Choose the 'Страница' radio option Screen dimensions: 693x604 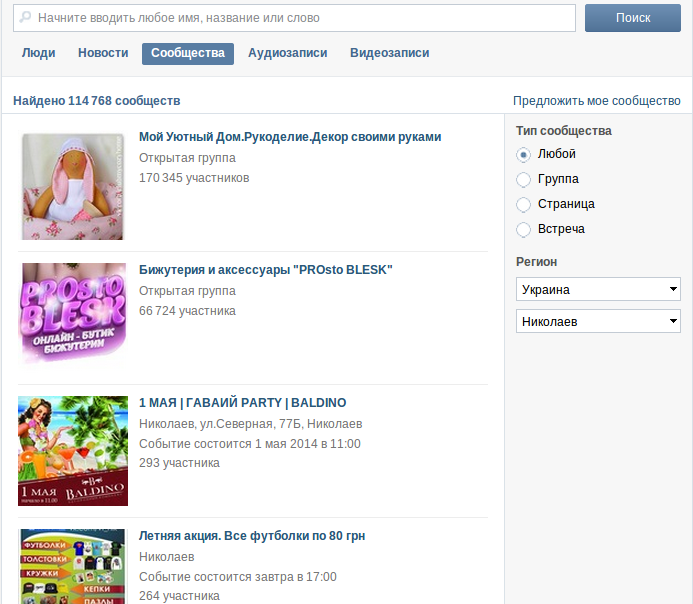coord(523,204)
